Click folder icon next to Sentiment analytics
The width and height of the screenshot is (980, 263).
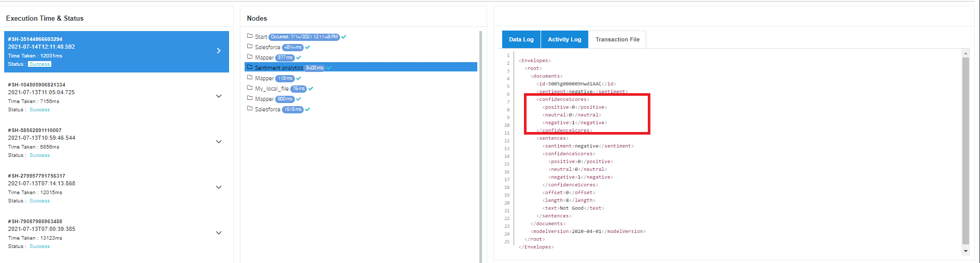[250, 67]
